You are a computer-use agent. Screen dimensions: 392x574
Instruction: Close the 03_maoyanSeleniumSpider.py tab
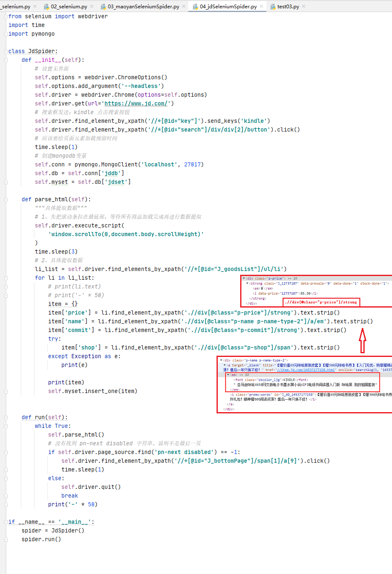(x=184, y=7)
